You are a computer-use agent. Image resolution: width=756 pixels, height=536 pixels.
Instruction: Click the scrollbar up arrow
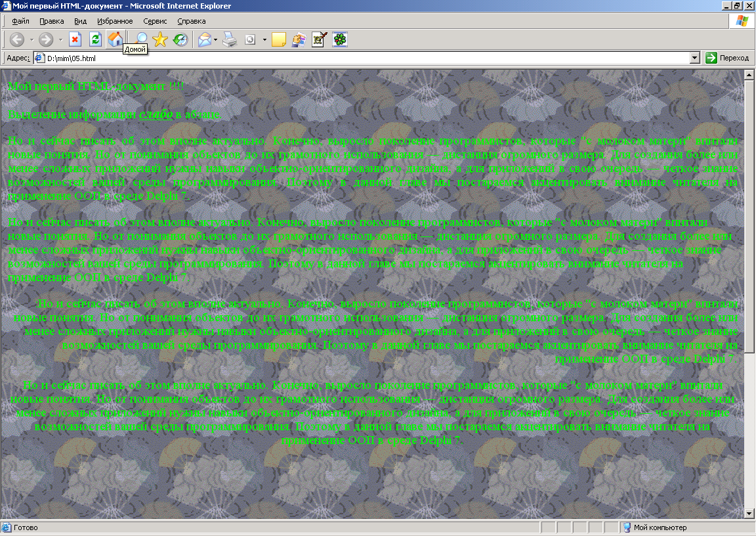pos(749,75)
